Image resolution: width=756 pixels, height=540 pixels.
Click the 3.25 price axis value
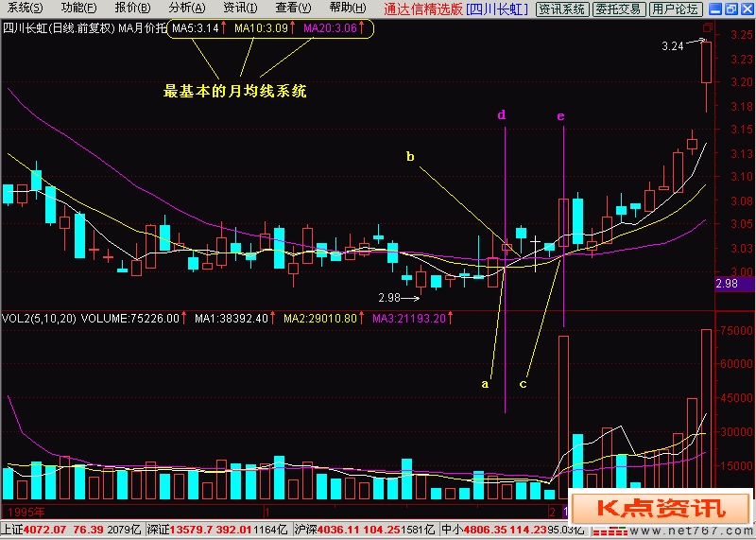[742, 35]
